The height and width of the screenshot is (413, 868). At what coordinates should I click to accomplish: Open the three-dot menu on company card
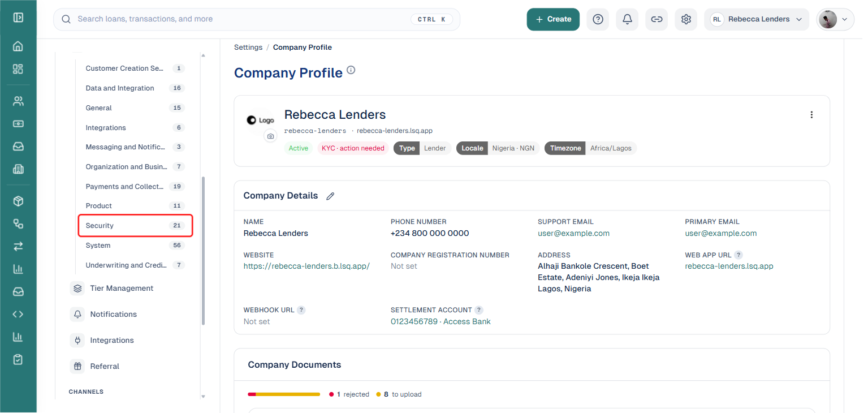tap(811, 115)
